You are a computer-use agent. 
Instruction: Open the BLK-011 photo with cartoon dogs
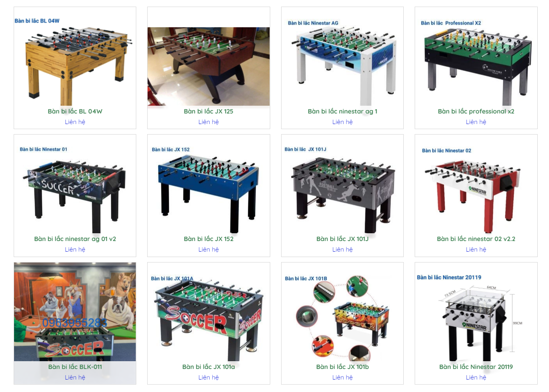pyautogui.click(x=75, y=312)
